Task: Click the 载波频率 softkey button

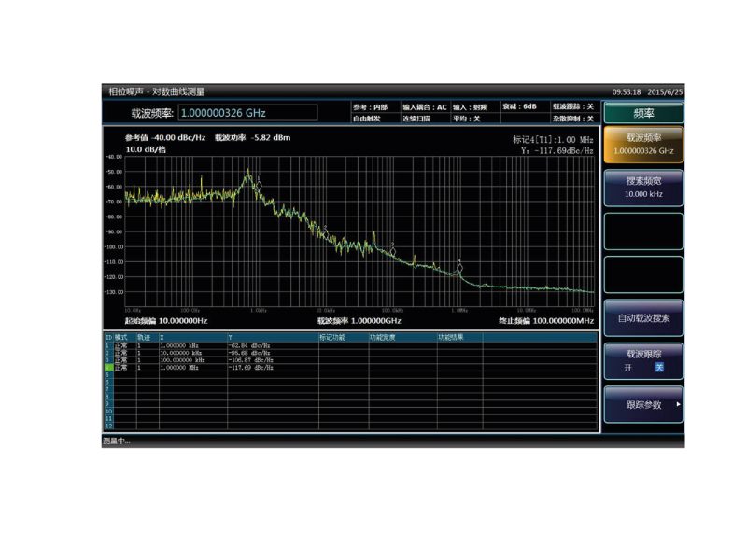Action: coord(643,145)
